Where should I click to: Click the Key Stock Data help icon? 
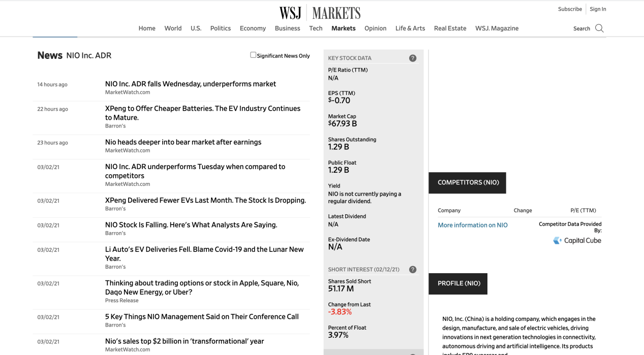click(x=413, y=58)
